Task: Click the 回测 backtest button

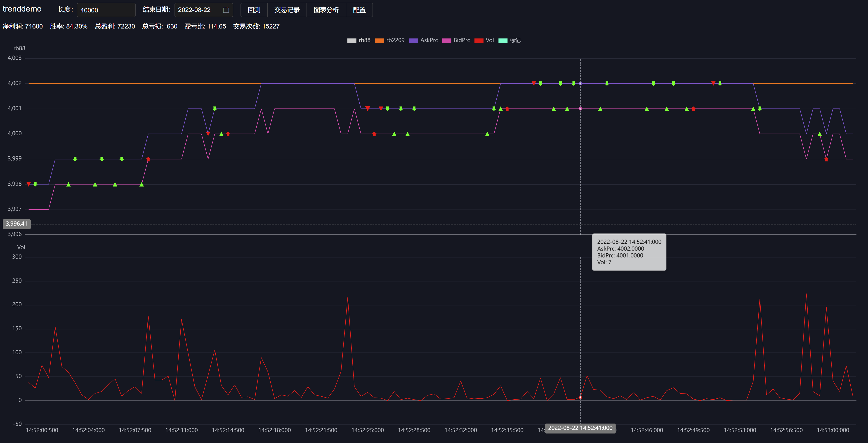Action: click(254, 10)
